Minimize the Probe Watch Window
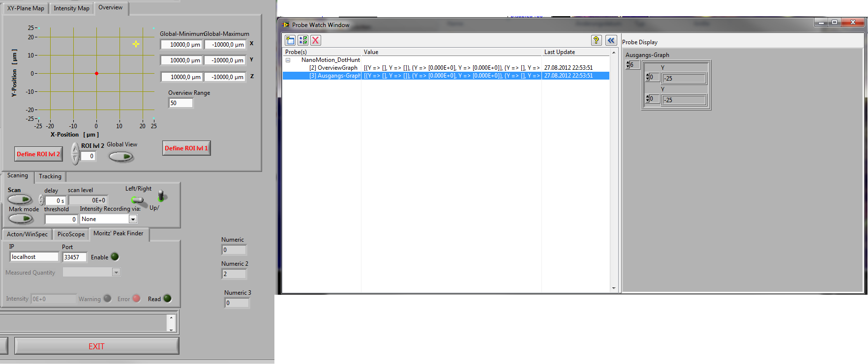Image resolution: width=868 pixels, height=364 pixels. click(821, 23)
